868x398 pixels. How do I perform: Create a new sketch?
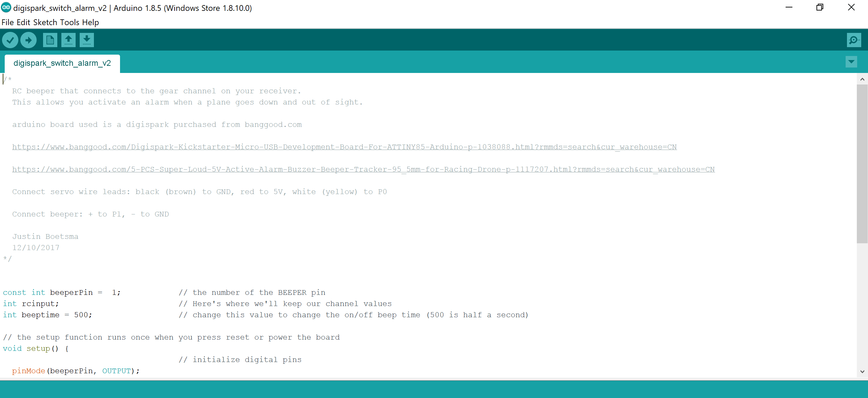click(50, 40)
